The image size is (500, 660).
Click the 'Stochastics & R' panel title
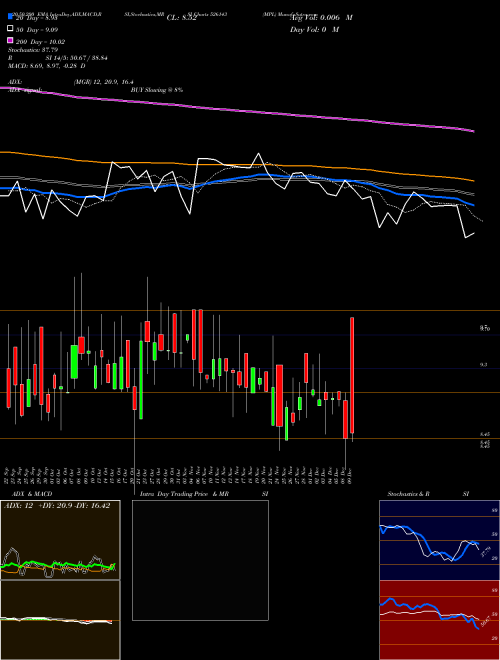[408, 494]
